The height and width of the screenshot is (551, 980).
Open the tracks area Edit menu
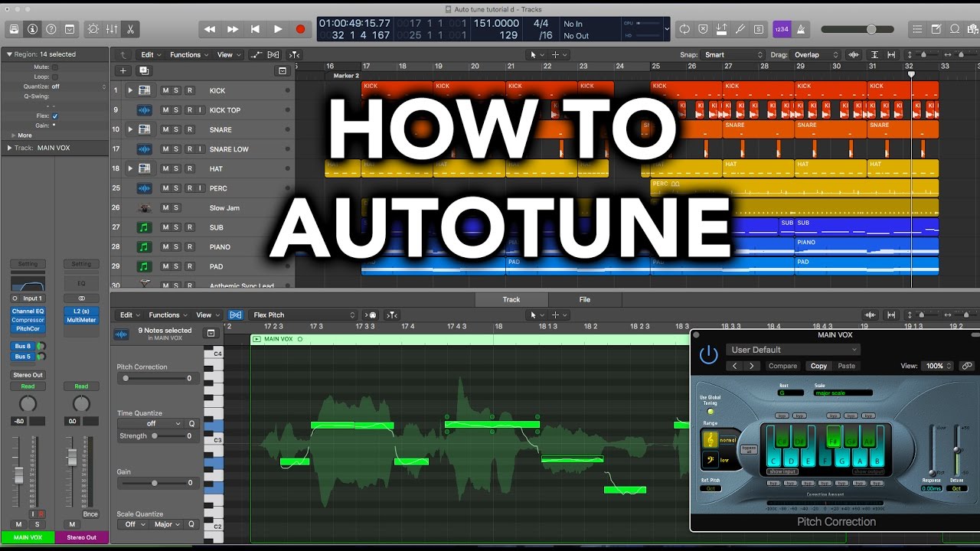pos(150,55)
